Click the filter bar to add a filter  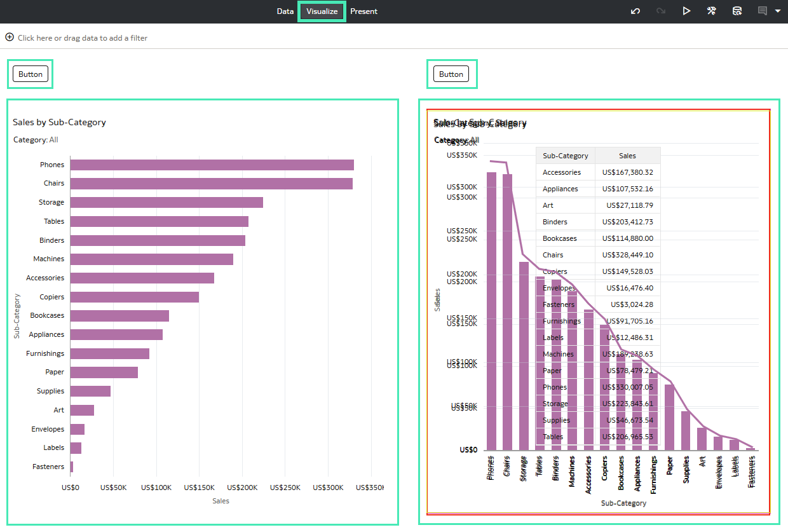[83, 38]
